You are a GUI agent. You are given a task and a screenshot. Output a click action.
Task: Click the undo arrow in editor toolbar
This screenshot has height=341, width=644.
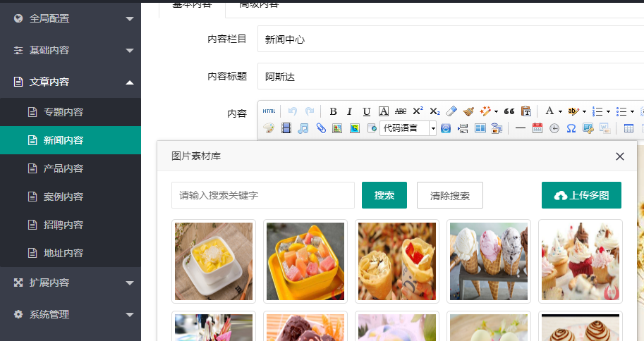293,111
